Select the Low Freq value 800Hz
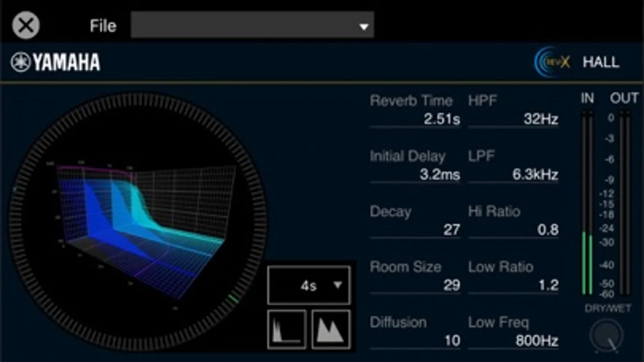The image size is (644, 362). (x=537, y=341)
